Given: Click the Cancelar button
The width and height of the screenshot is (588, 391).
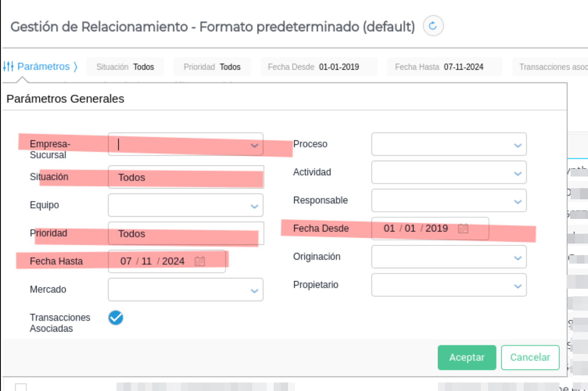Looking at the screenshot, I should point(530,357).
